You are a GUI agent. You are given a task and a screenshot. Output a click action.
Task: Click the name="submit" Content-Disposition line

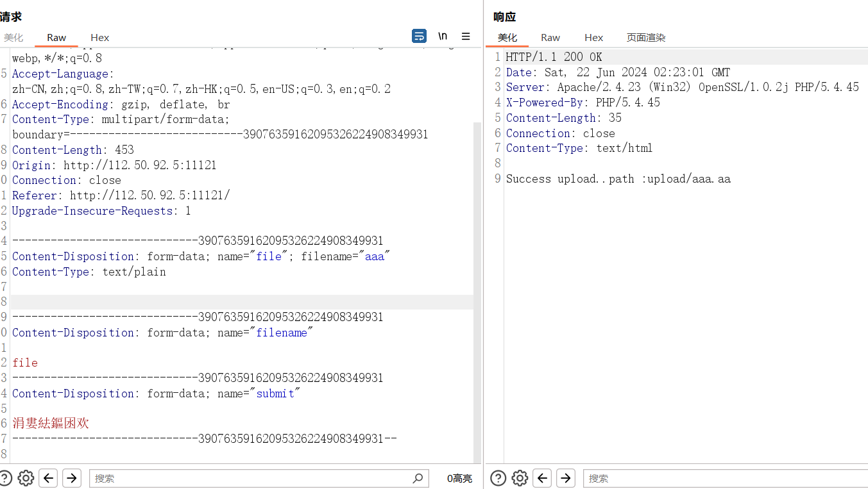tap(156, 394)
